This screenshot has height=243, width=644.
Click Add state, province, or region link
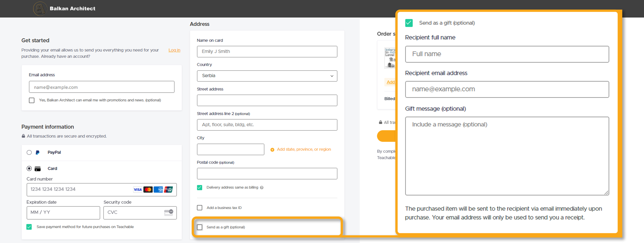point(304,149)
